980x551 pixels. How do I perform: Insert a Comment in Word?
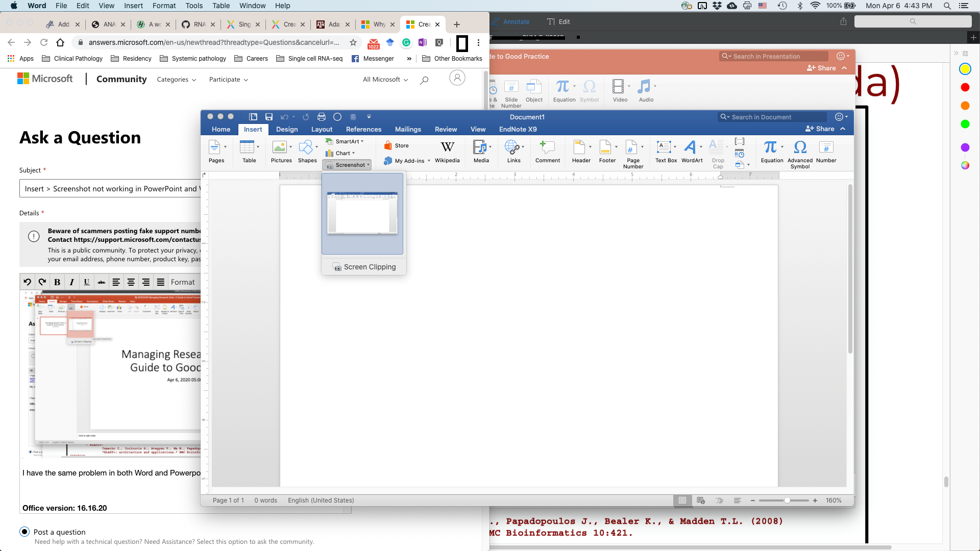(548, 152)
